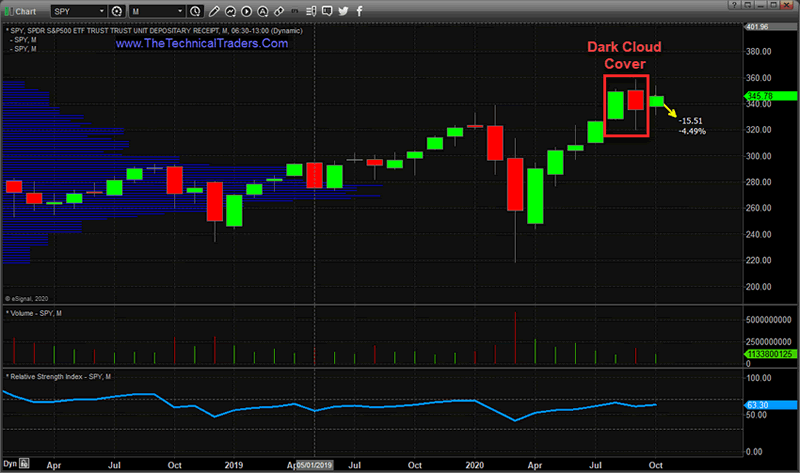Click the Chart window icon
This screenshot has height=473, width=800.
(x=9, y=10)
